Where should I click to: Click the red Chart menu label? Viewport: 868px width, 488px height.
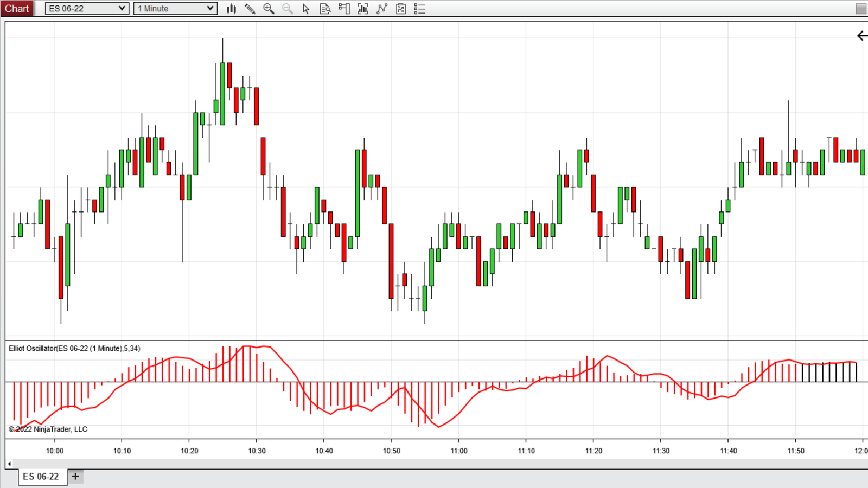(17, 9)
